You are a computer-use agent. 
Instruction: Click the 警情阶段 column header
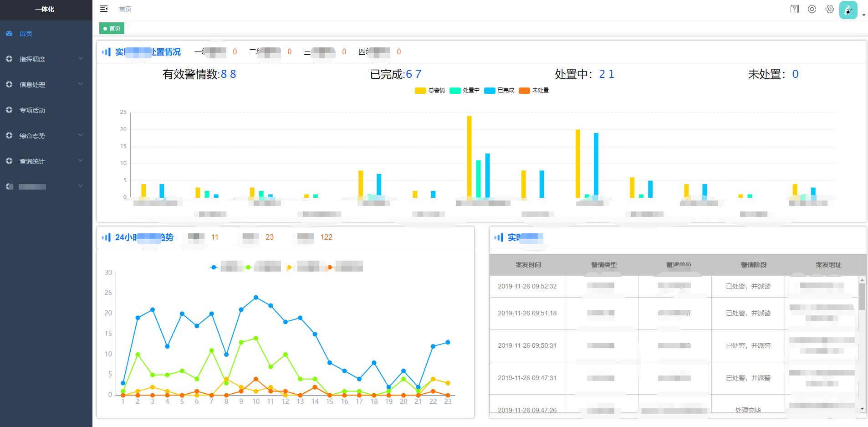(754, 265)
